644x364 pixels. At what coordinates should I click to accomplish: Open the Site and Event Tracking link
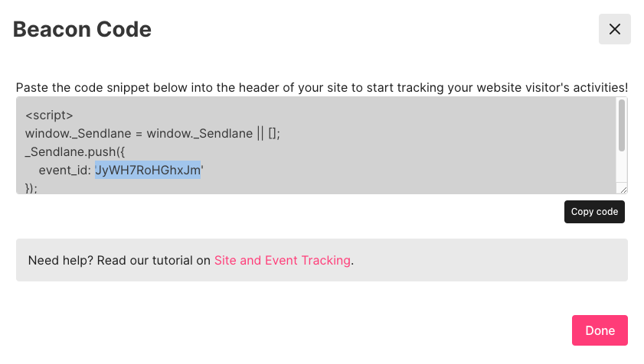[x=283, y=260]
